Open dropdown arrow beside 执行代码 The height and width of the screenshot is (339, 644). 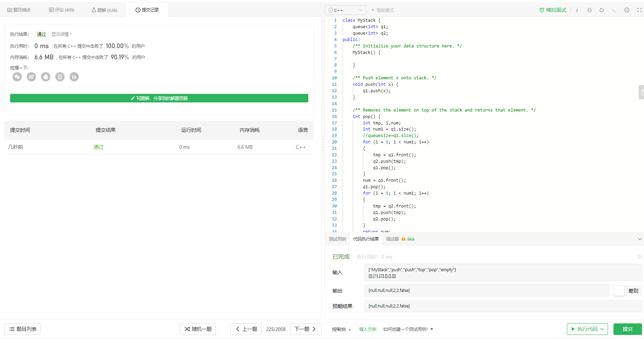(x=602, y=329)
